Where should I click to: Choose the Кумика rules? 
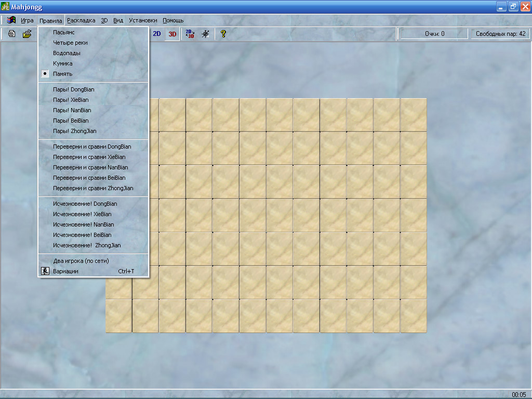pos(94,63)
